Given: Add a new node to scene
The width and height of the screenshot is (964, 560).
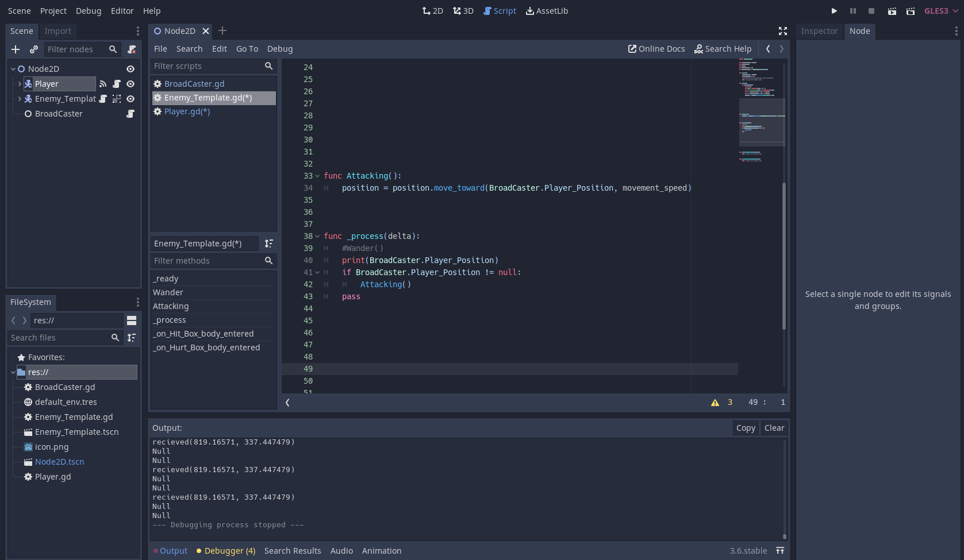Looking at the screenshot, I should pos(16,49).
